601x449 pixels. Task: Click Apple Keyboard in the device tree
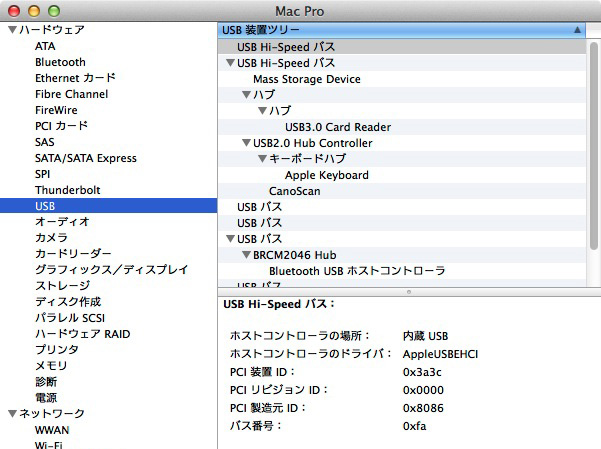tap(326, 175)
